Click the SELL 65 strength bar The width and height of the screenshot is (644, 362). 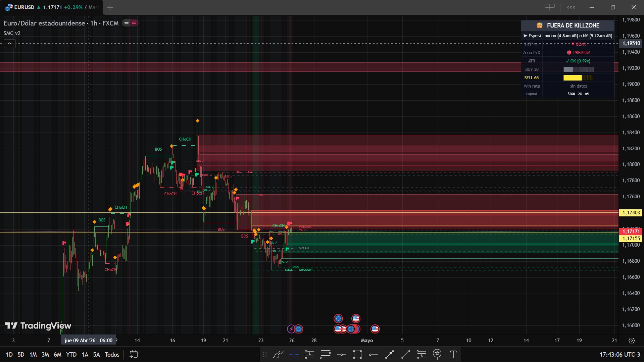579,77
